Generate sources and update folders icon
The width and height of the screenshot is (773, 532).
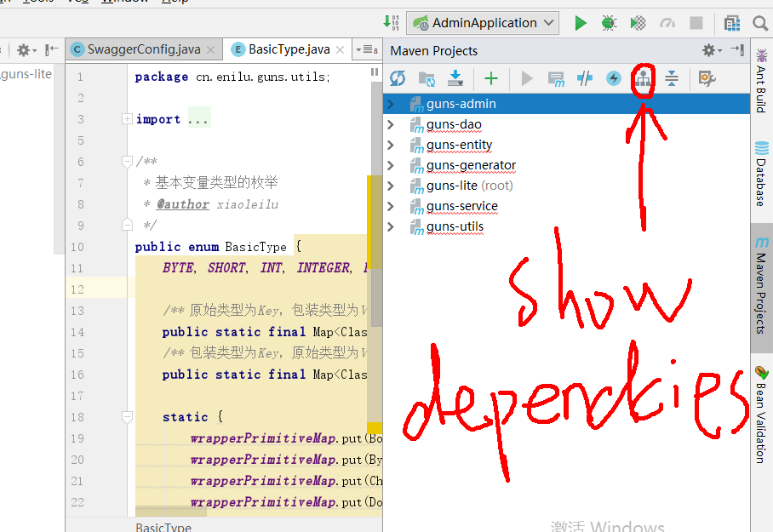[x=427, y=78]
